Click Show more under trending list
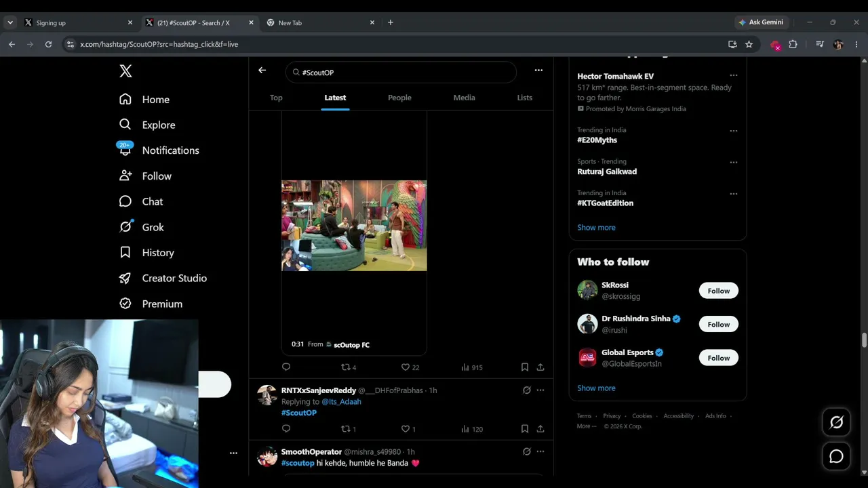868x488 pixels. 596,227
